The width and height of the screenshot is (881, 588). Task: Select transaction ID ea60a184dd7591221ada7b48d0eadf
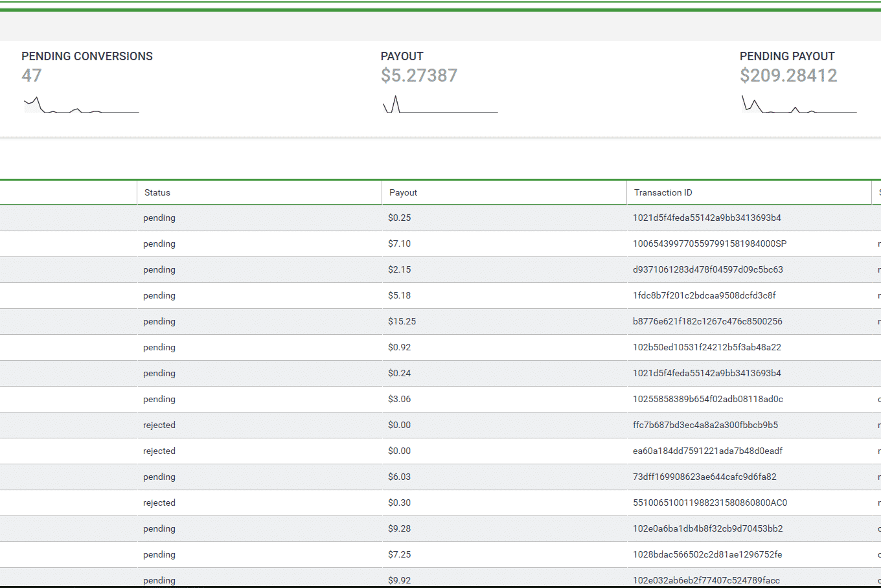708,451
